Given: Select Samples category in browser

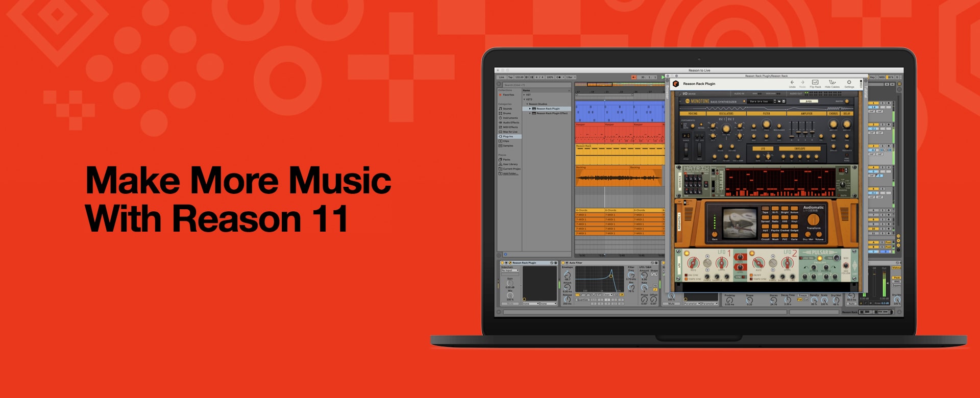Looking at the screenshot, I should tap(506, 145).
